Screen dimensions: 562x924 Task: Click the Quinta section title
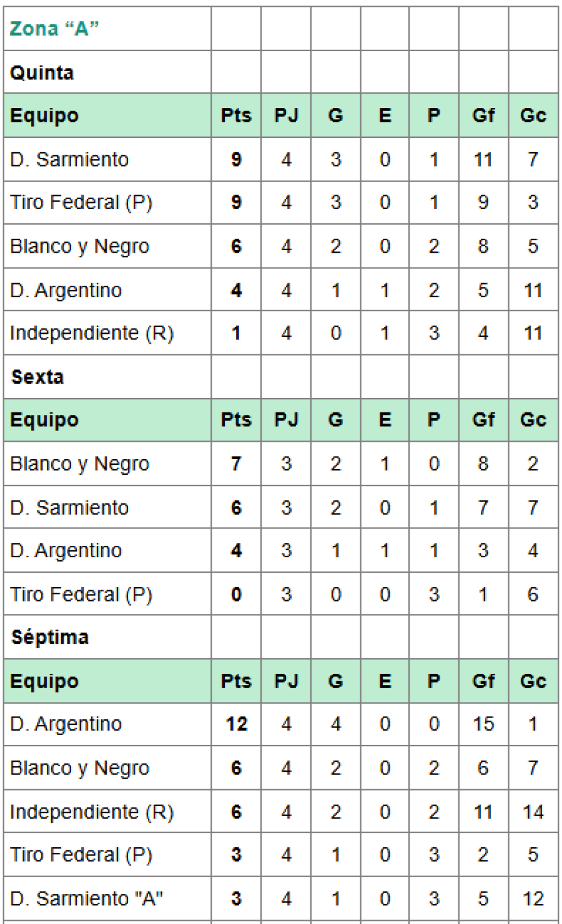pos(42,72)
